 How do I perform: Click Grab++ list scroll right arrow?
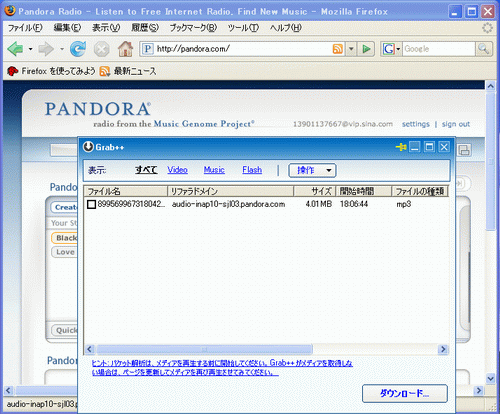[x=443, y=349]
